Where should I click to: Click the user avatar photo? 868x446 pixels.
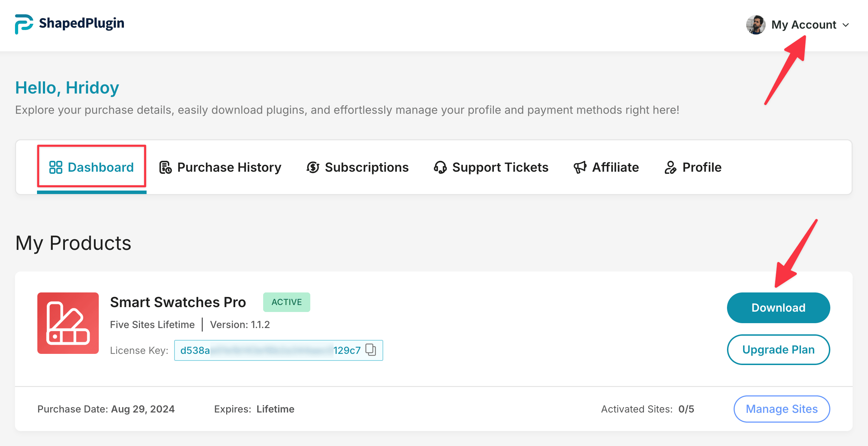click(756, 25)
